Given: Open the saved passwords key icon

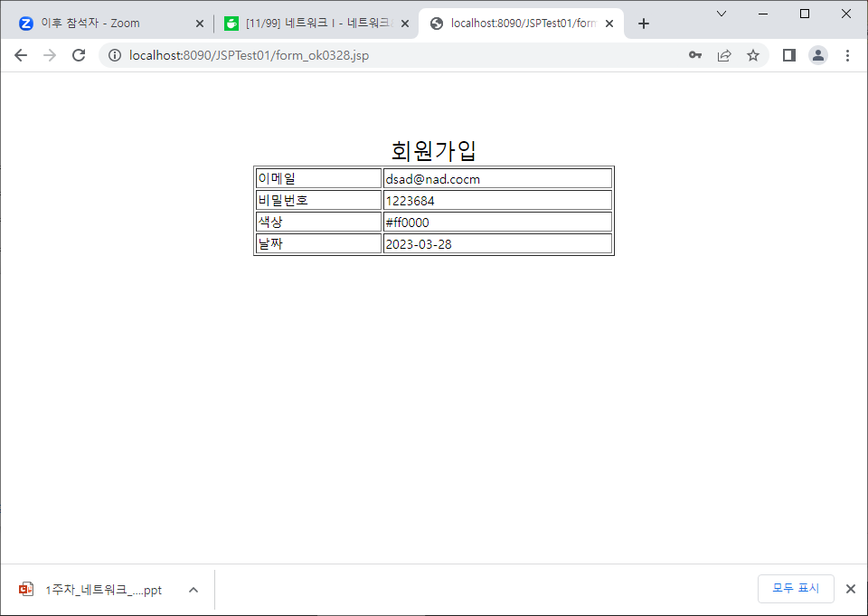Looking at the screenshot, I should pos(695,55).
